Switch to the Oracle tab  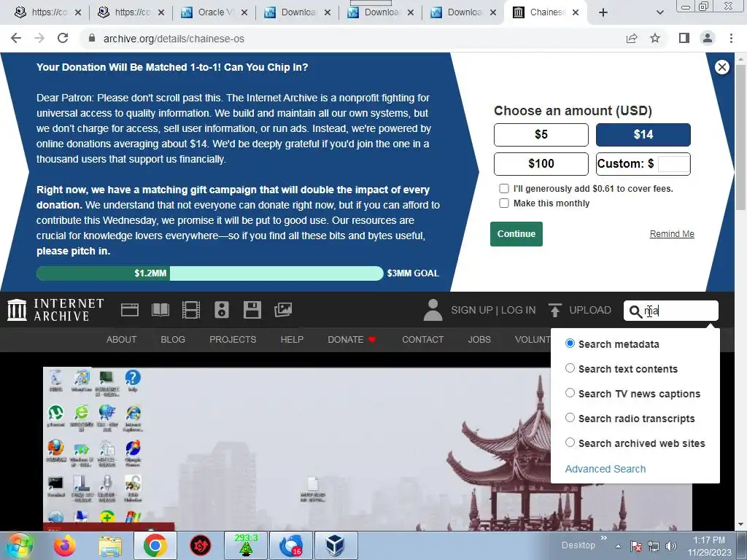coord(214,12)
